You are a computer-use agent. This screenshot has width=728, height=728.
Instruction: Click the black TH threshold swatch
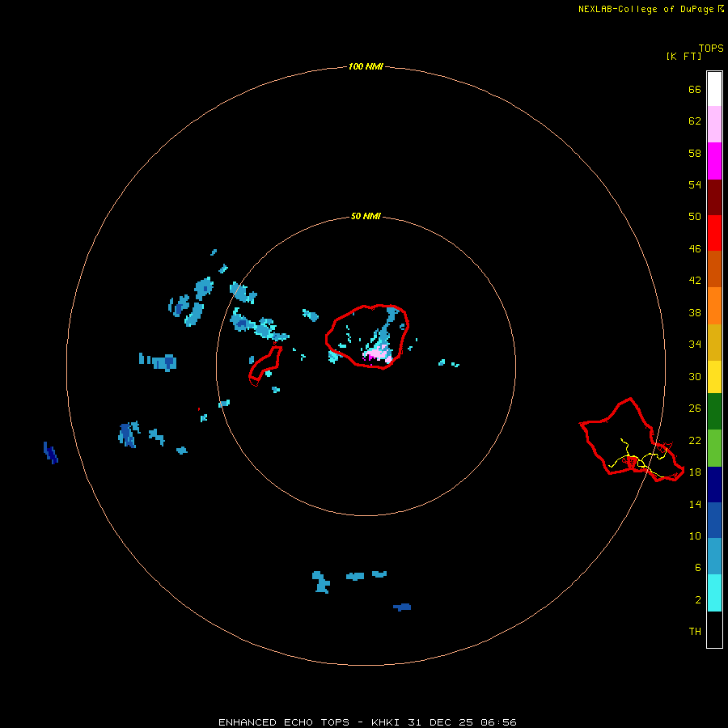click(x=714, y=629)
